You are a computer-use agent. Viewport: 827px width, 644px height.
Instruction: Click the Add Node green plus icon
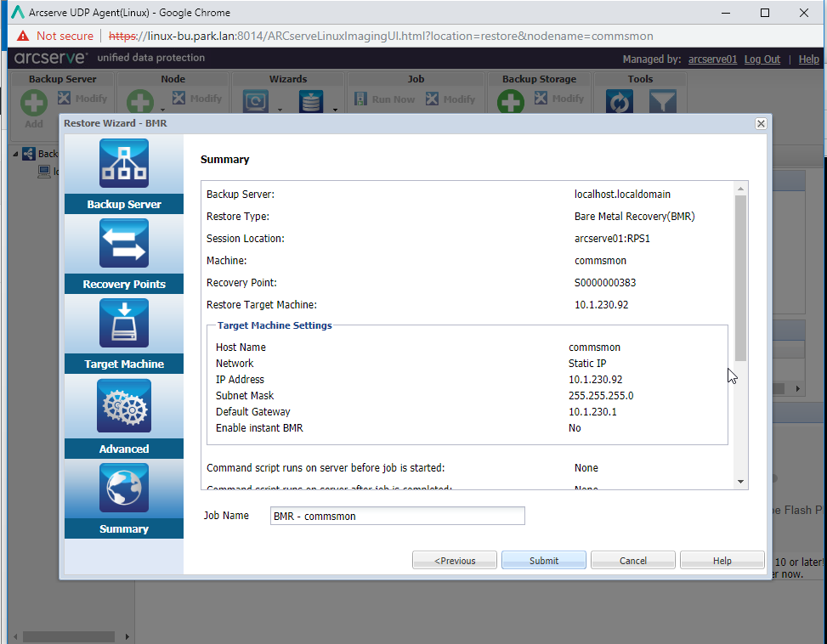(139, 102)
